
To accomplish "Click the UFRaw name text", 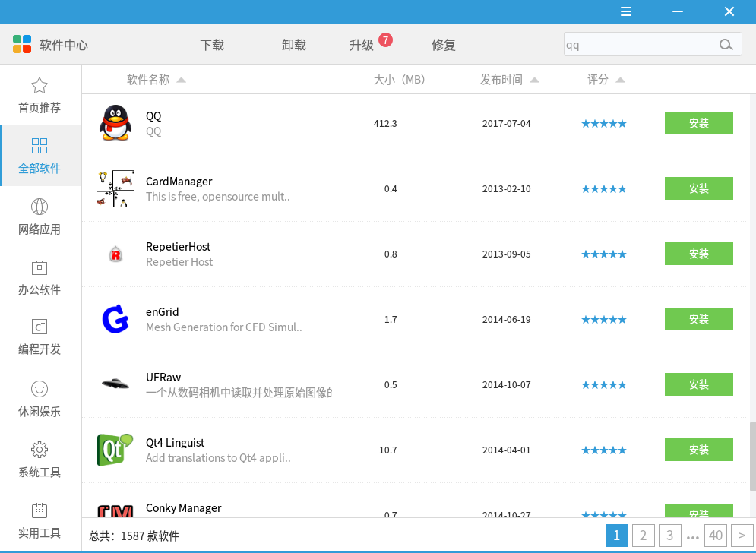I will pyautogui.click(x=163, y=377).
